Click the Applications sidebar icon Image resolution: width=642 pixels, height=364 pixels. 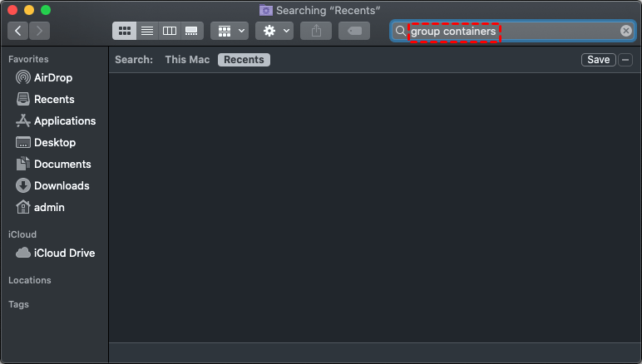coord(23,121)
